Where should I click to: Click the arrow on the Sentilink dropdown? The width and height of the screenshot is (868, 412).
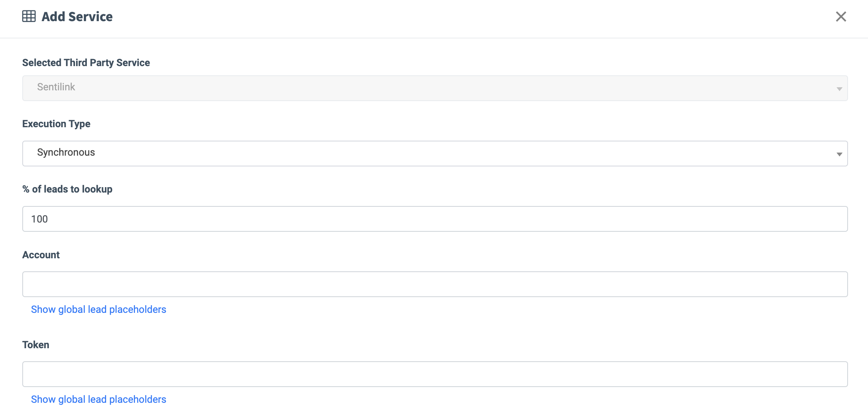coord(839,89)
